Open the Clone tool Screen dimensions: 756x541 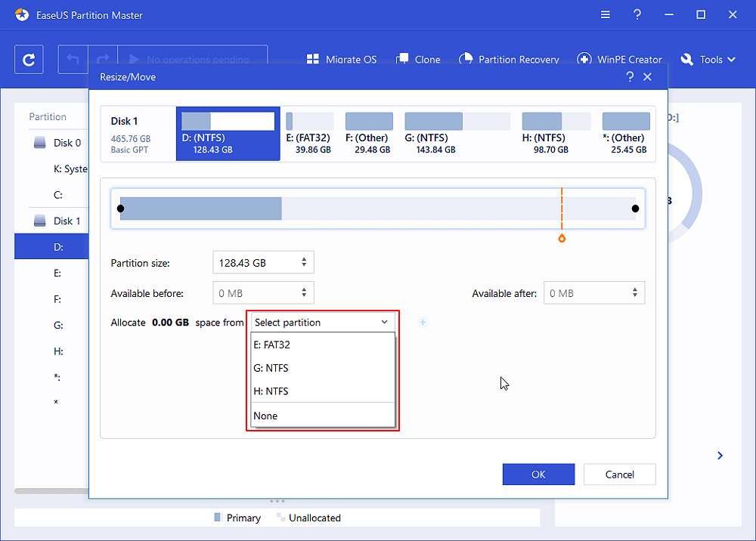click(x=418, y=59)
